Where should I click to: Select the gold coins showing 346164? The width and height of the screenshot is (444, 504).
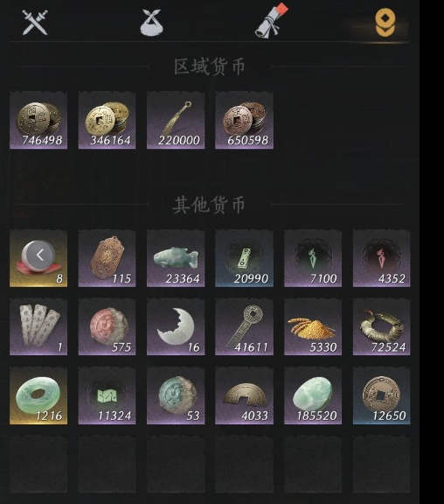[107, 120]
